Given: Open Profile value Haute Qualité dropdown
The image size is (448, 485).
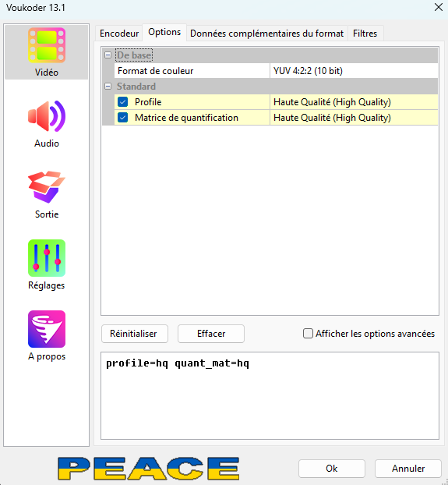Looking at the screenshot, I should [354, 102].
